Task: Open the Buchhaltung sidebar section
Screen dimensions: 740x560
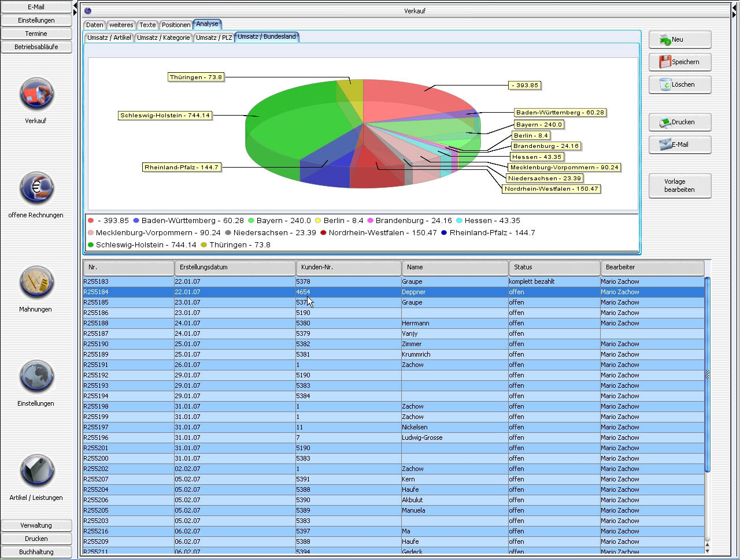Action: pos(36,552)
